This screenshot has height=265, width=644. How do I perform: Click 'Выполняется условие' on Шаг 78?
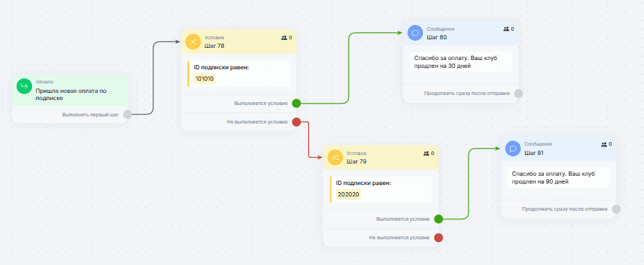pyautogui.click(x=261, y=104)
